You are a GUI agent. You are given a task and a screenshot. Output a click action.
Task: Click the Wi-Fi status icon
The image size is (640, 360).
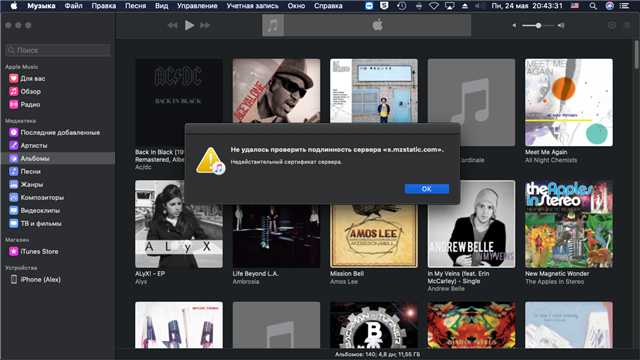click(434, 6)
